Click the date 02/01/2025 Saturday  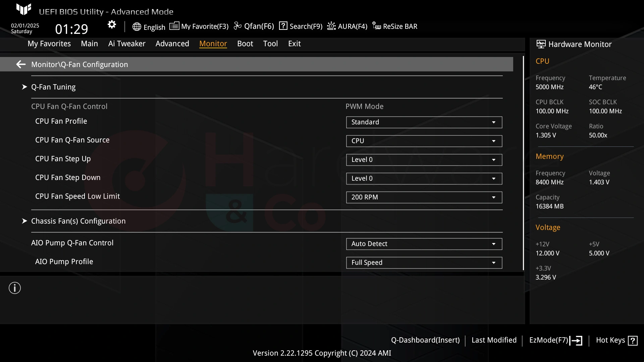coord(25,28)
